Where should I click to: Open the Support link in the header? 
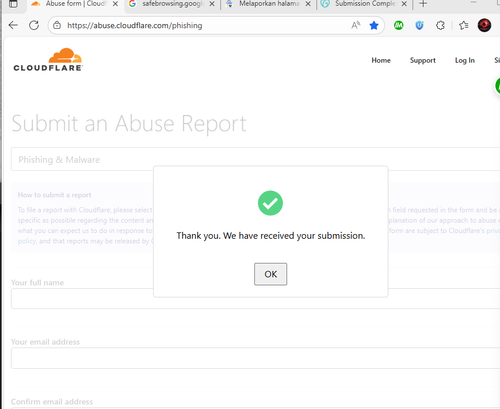pos(423,60)
